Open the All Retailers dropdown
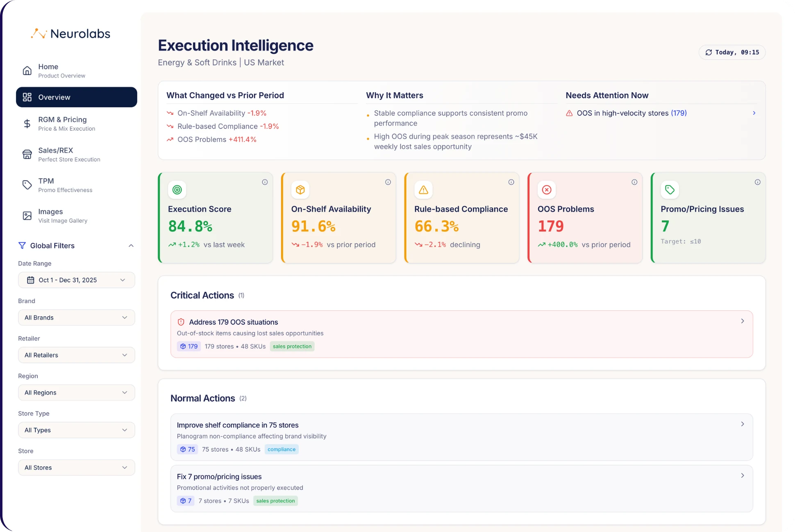 [77, 355]
